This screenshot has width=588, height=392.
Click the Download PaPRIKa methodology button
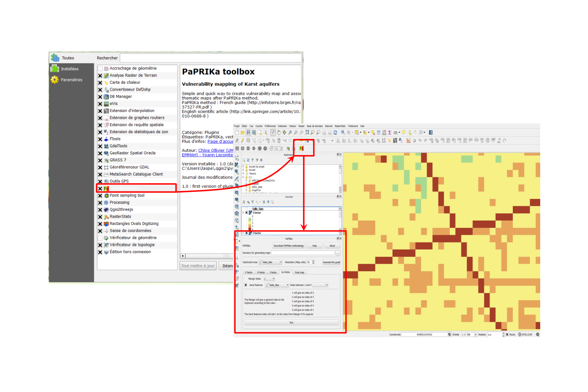(x=289, y=245)
